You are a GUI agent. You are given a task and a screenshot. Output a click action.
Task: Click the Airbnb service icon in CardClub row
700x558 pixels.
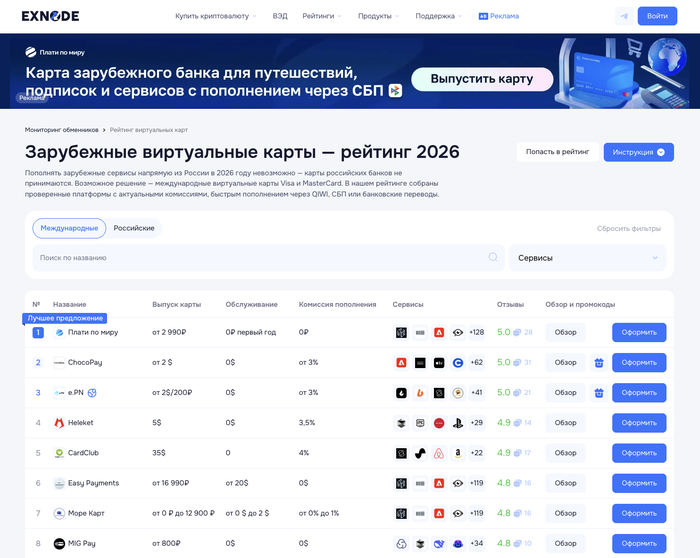pyautogui.click(x=439, y=453)
